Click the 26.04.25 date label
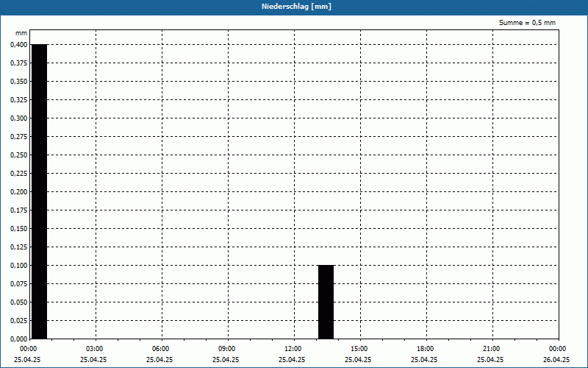588x368 pixels. [x=556, y=359]
